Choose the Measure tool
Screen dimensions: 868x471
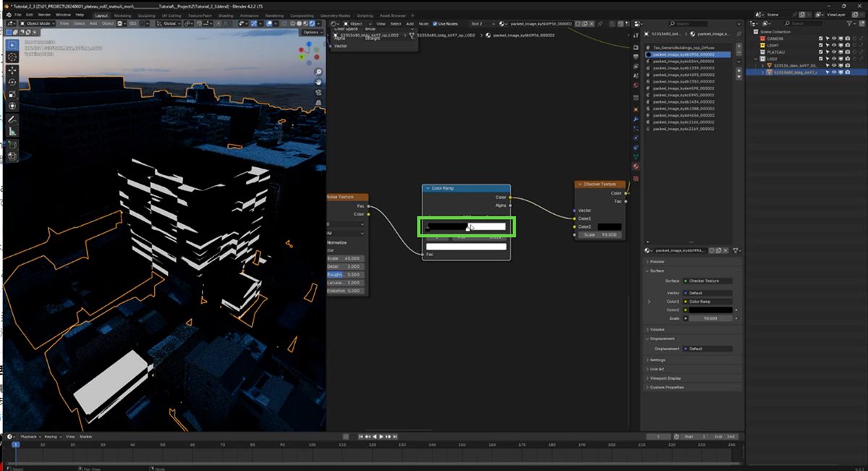point(12,131)
